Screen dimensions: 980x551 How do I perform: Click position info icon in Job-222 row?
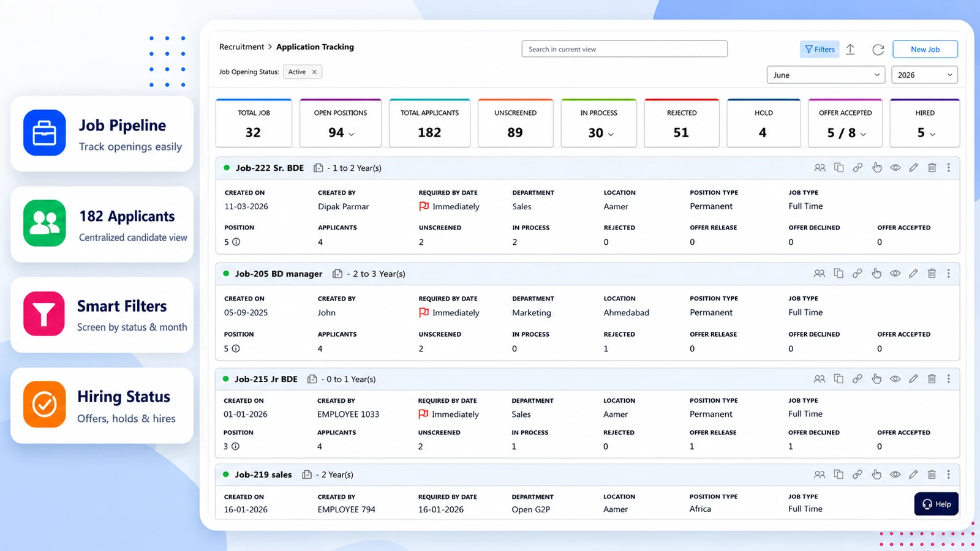(236, 242)
